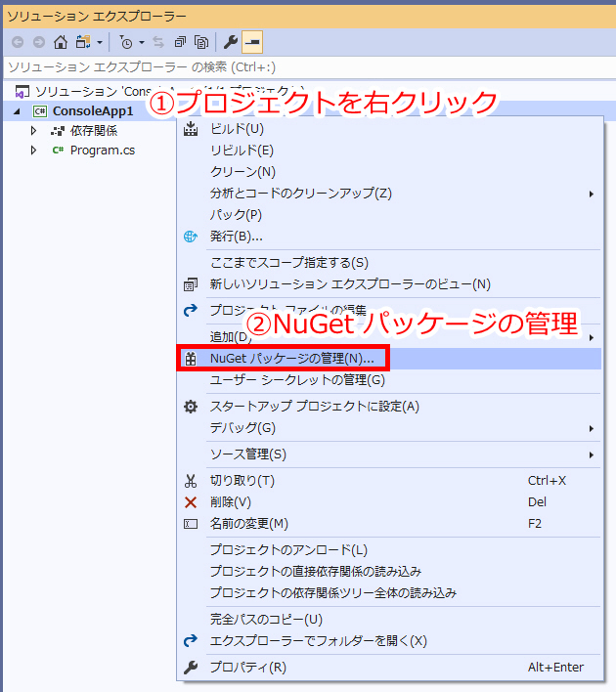Click the NuGet package gift icon
Viewport: 616px width, 692px height.
coord(191,359)
